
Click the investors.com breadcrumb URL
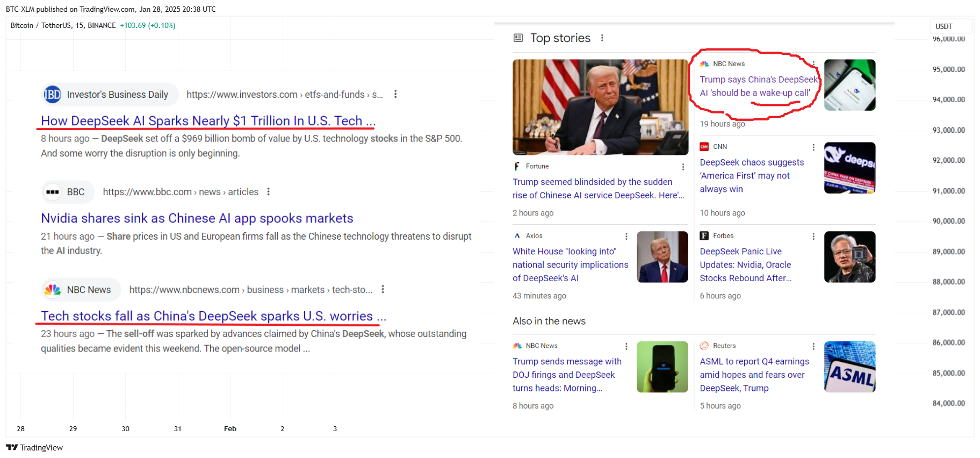pos(284,95)
